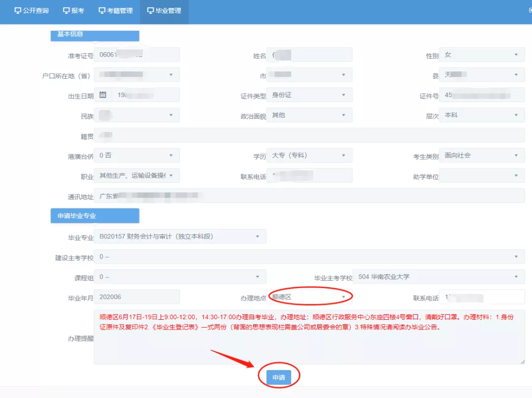Click the 毕业年月 input field
532x398 pixels.
coord(136,296)
